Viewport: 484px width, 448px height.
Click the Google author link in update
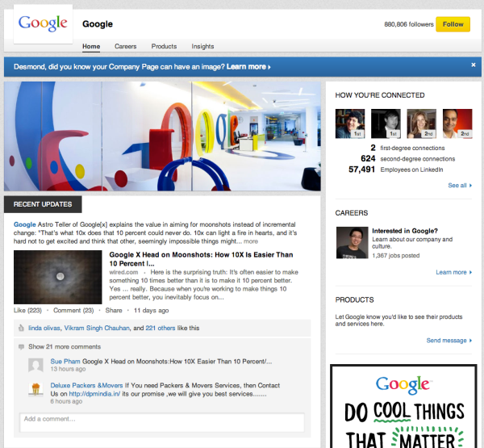(25, 224)
